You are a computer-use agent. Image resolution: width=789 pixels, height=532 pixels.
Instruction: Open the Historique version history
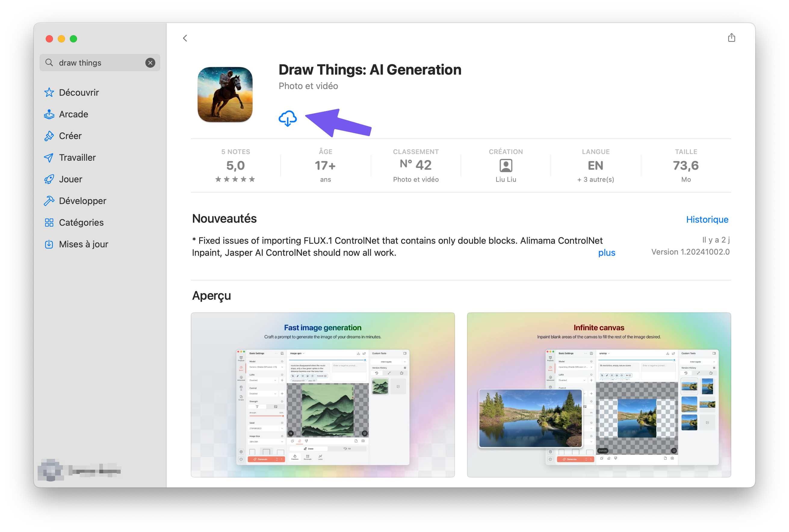point(707,220)
